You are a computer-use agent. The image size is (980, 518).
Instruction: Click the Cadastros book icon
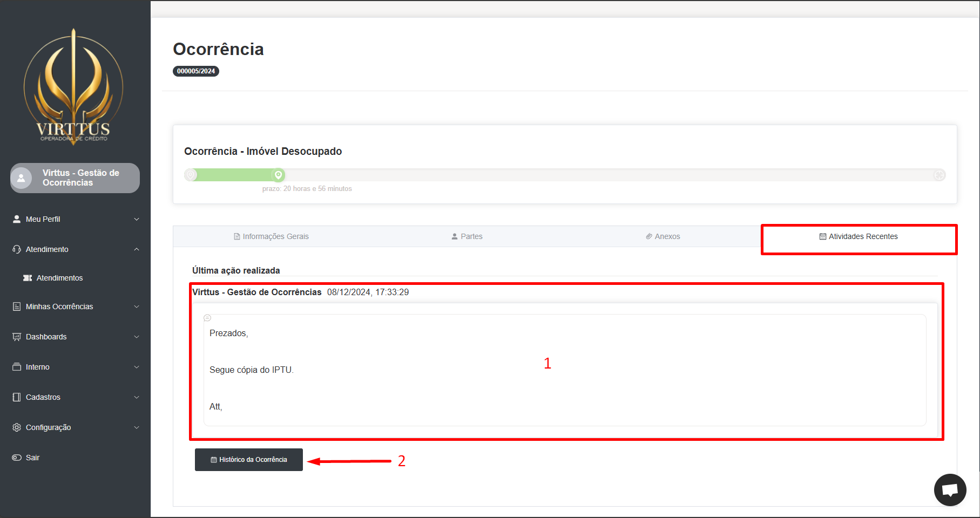tap(17, 397)
